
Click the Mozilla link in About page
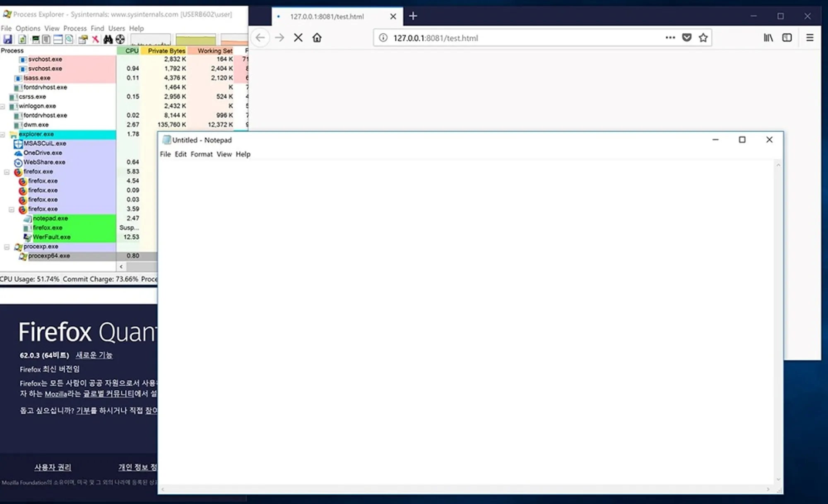pyautogui.click(x=55, y=394)
